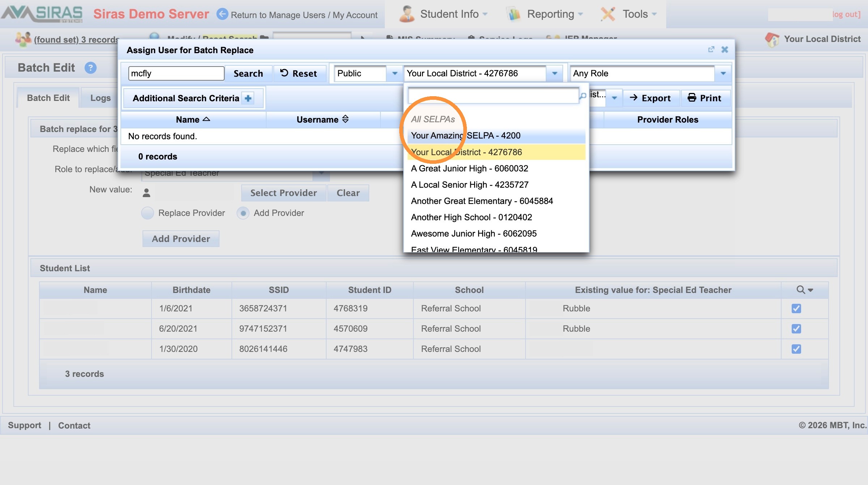The image size is (868, 485).
Task: Click the back arrow to Manage Users
Action: 222,14
